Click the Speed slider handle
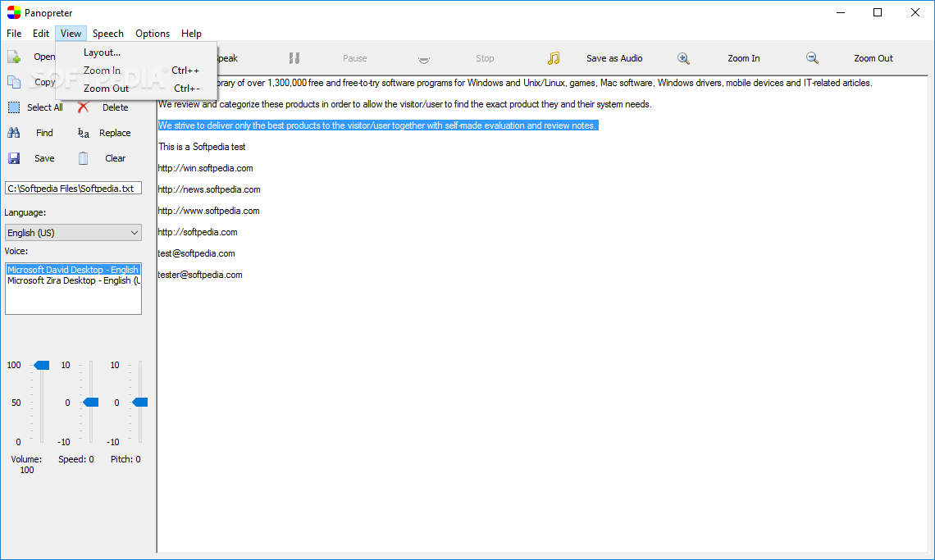The height and width of the screenshot is (560, 935). pos(91,403)
